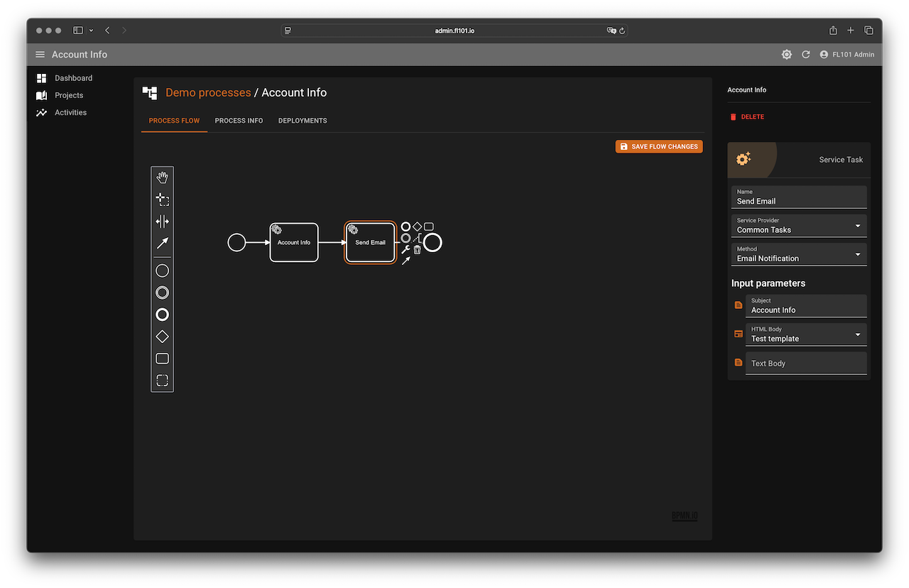Choose the gateway diamond in the palette

coord(162,337)
